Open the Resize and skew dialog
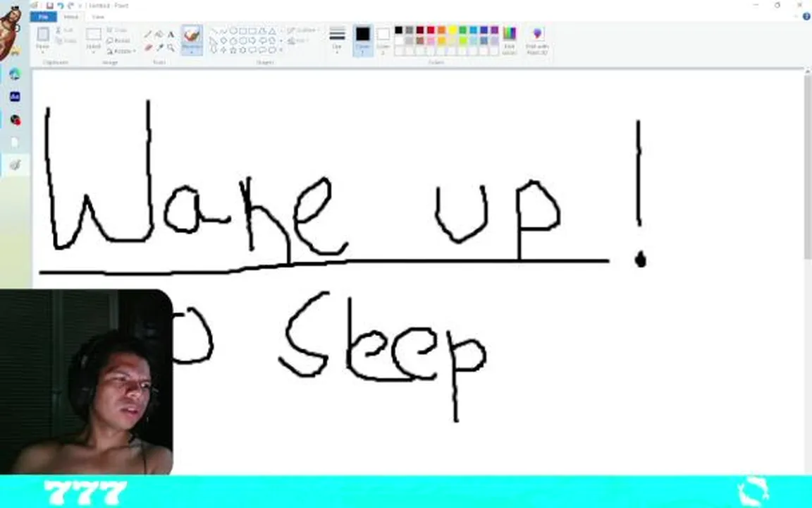Screen dimensions: 812x508 (x=118, y=40)
